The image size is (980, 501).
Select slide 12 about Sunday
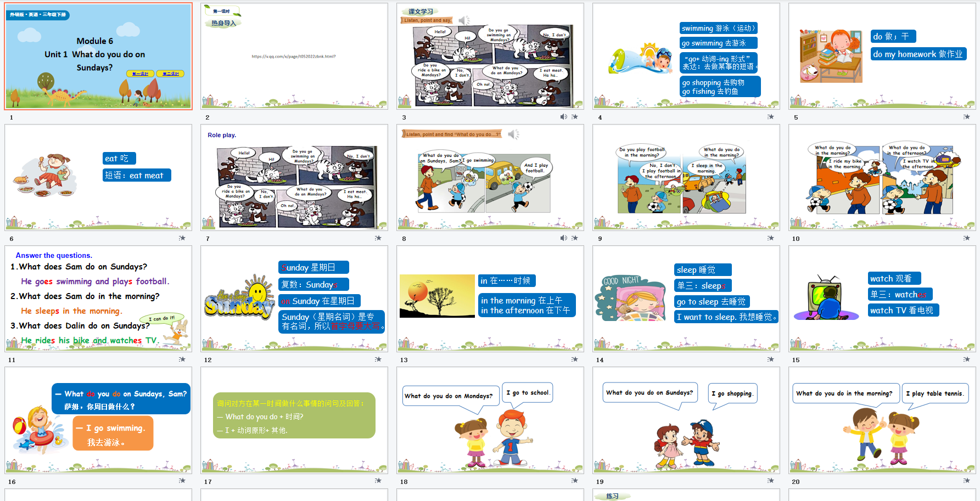click(294, 299)
